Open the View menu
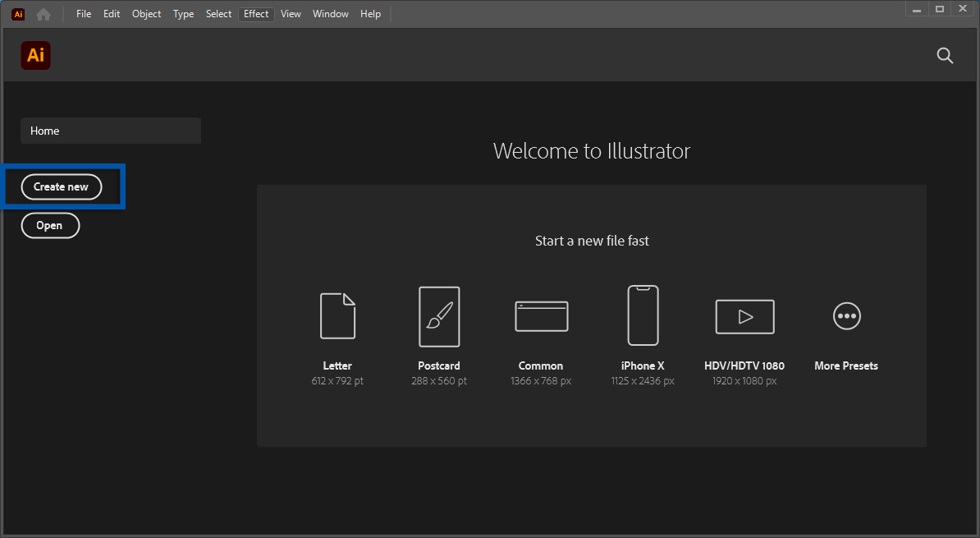 (291, 13)
